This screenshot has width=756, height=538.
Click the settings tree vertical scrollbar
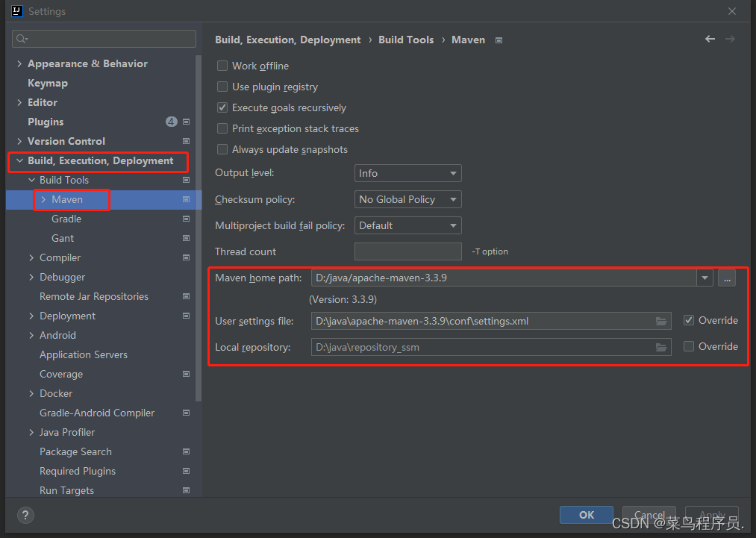199,228
